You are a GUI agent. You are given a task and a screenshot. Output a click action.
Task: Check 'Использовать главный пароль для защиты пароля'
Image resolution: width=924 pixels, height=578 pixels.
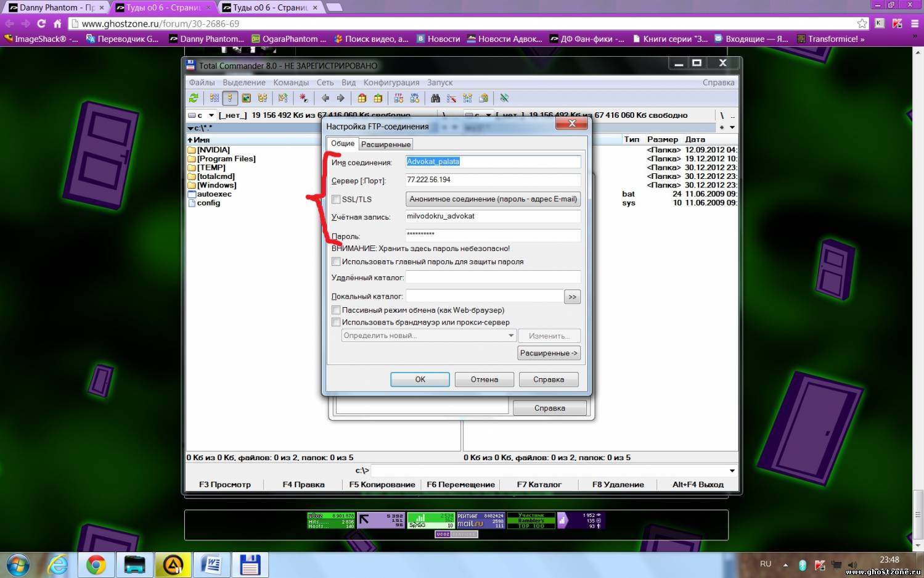[x=336, y=262]
